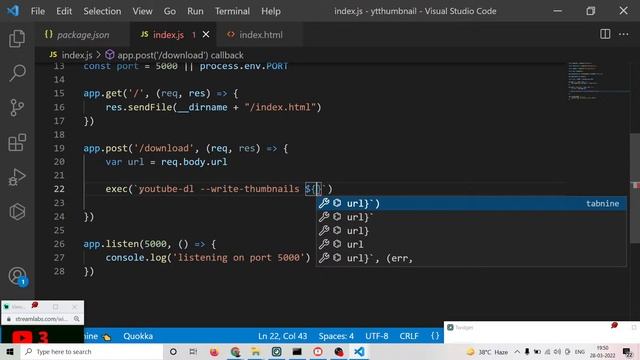
Task: Select the index.js editor tab
Action: pos(168,35)
